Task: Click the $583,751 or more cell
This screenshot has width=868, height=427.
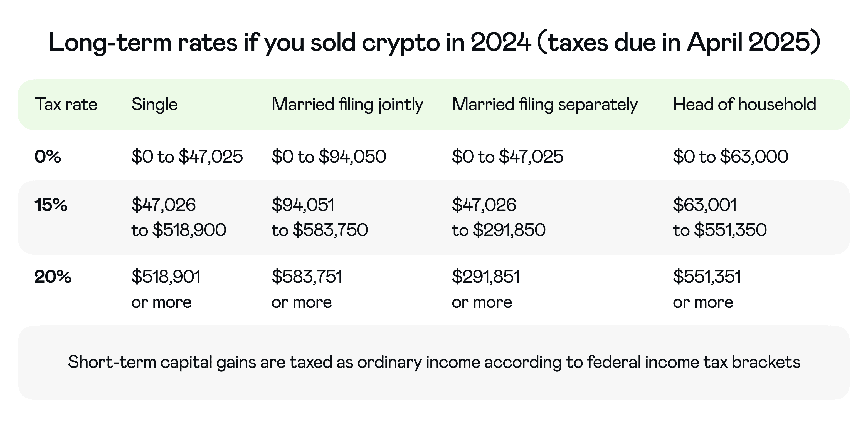Action: tap(307, 289)
